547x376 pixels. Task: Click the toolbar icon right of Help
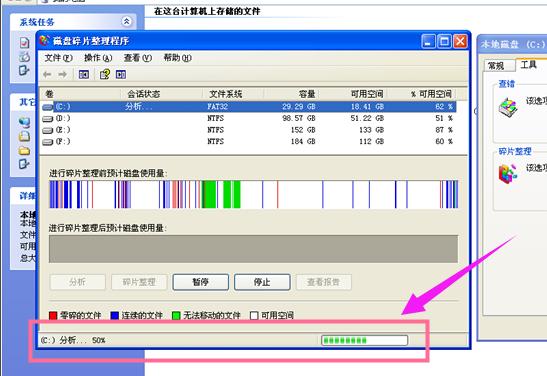[x=121, y=74]
